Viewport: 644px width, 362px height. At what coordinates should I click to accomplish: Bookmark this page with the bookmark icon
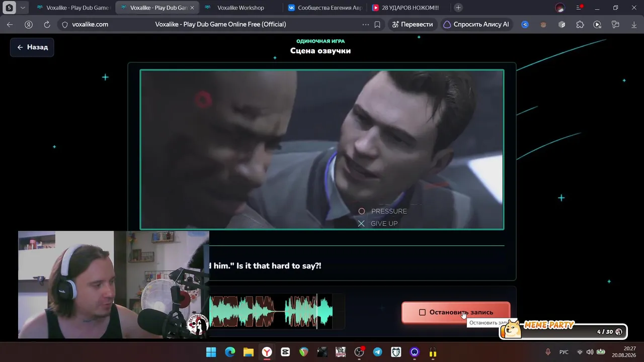click(x=377, y=24)
